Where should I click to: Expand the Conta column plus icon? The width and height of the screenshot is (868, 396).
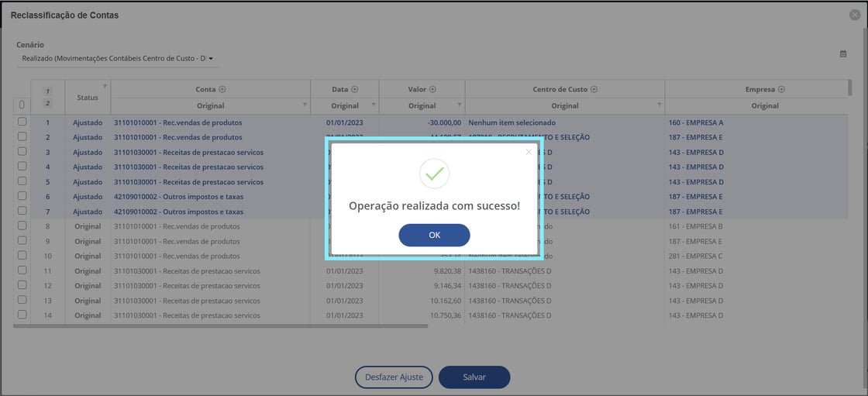click(222, 88)
